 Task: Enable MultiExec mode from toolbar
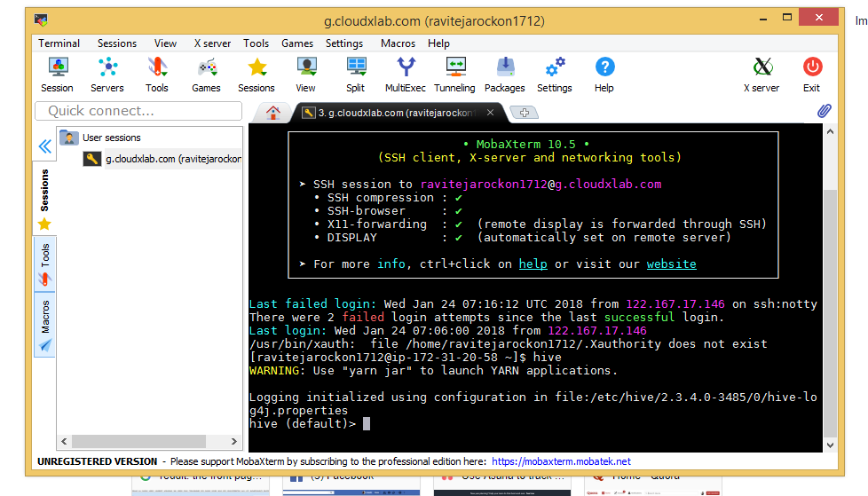point(406,75)
